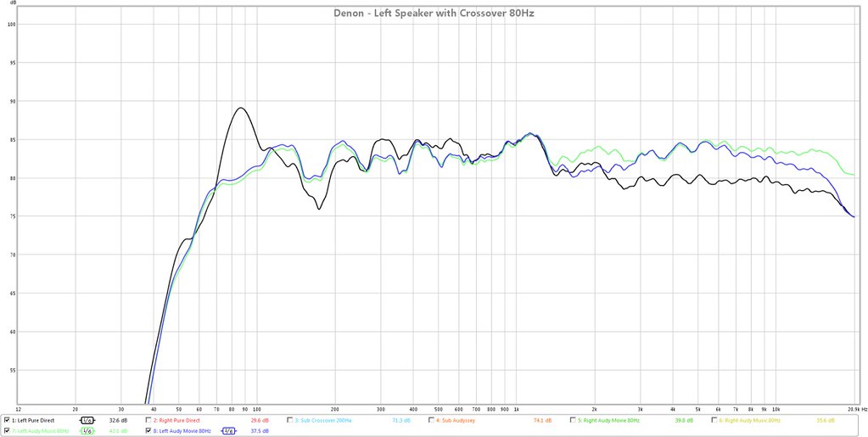Screen dimensions: 868x437
Task: Uncheck the Left Pure Direct trace
Action: [x=7, y=420]
